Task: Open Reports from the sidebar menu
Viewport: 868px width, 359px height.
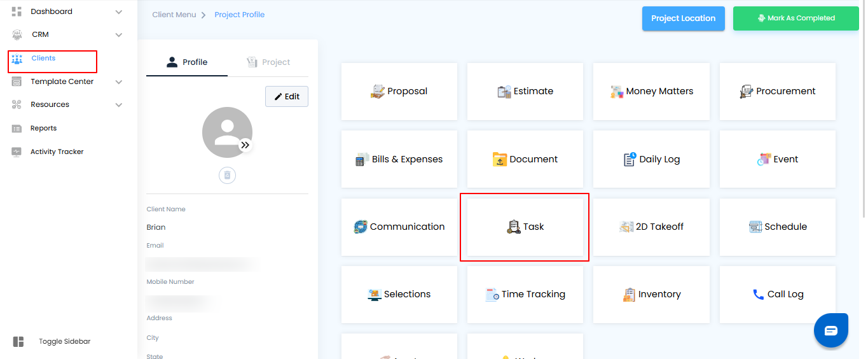Action: [43, 129]
